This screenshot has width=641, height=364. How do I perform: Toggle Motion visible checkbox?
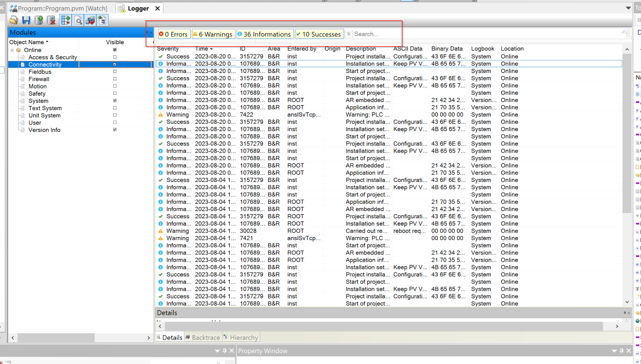click(x=115, y=86)
